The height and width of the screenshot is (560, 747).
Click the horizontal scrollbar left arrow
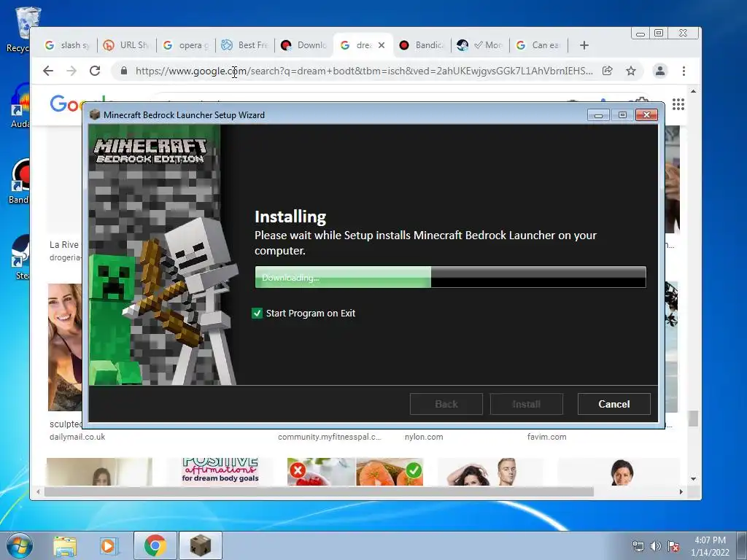click(38, 491)
